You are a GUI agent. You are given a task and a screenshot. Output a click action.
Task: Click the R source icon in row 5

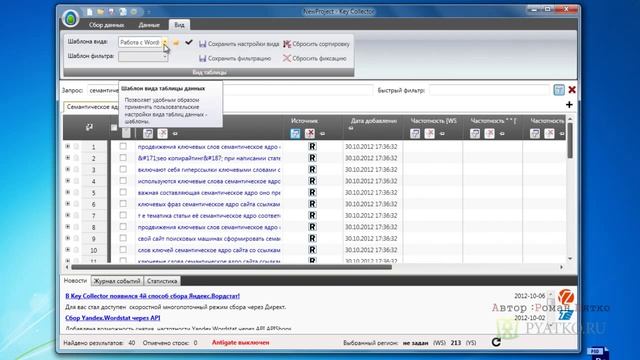(312, 192)
